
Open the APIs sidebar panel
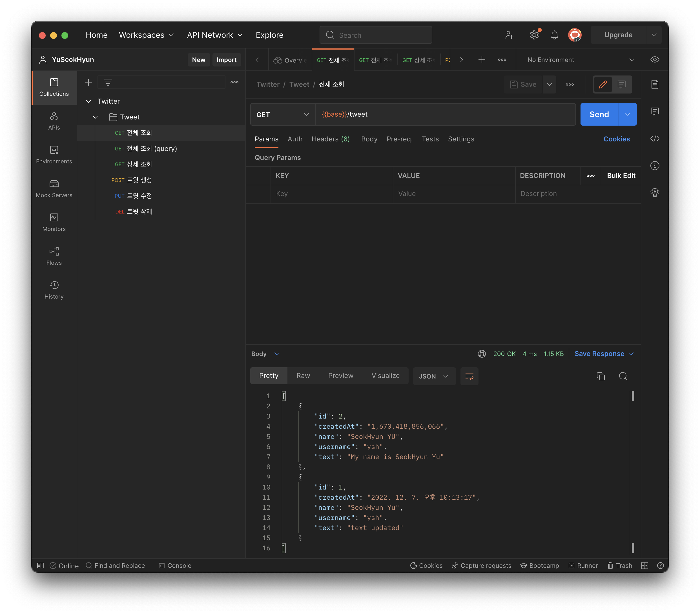click(54, 121)
